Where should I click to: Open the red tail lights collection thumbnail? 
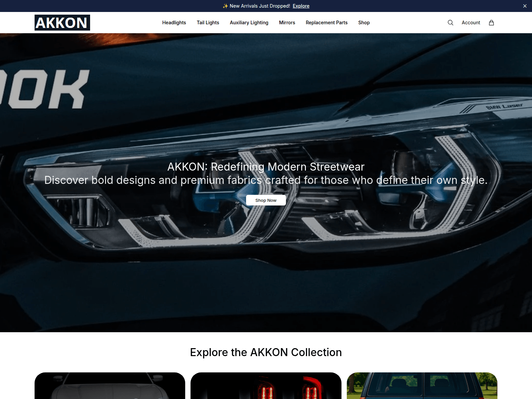266,386
